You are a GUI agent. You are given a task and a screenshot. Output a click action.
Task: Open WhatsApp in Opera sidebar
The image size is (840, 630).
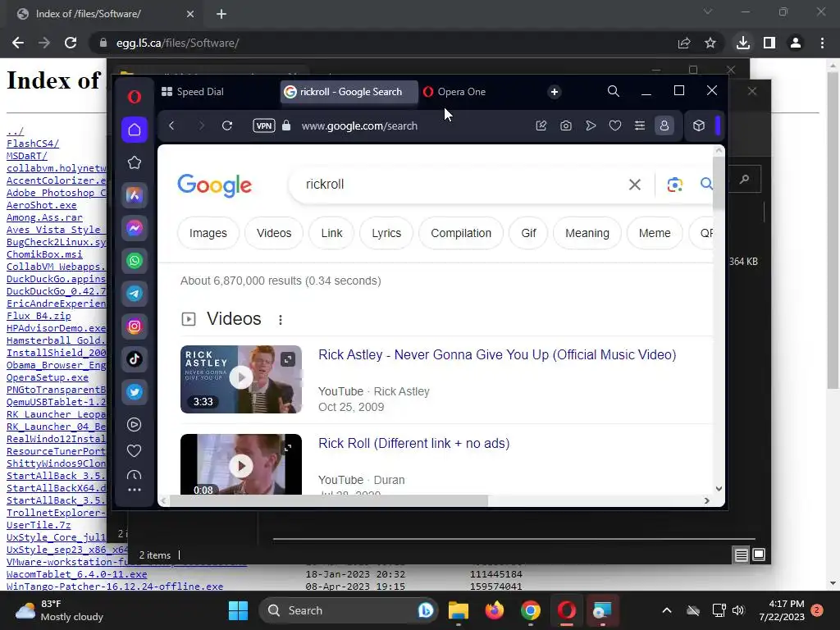pos(135,261)
